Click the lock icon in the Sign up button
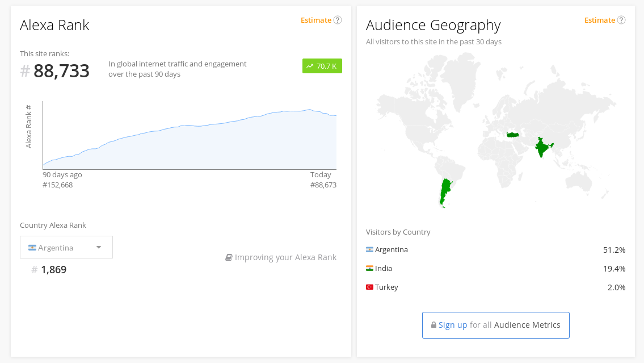Viewport: 644px width, 363px height. point(433,325)
